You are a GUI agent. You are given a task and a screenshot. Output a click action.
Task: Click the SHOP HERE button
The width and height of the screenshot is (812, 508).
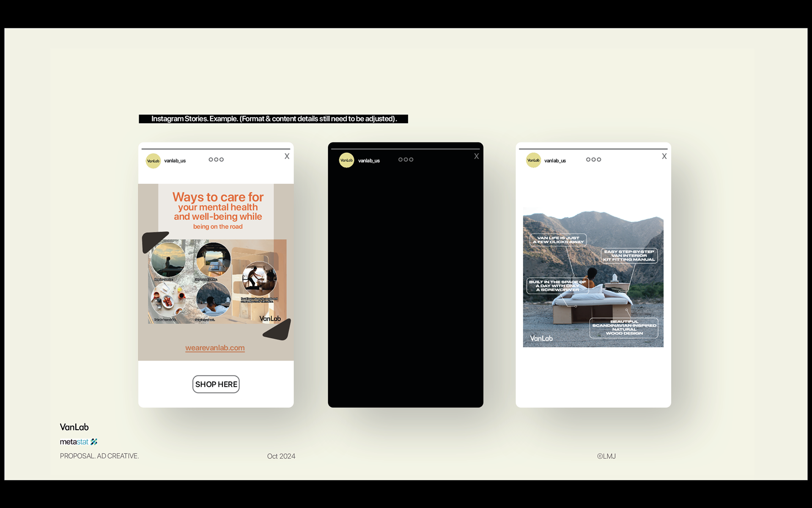[216, 384]
